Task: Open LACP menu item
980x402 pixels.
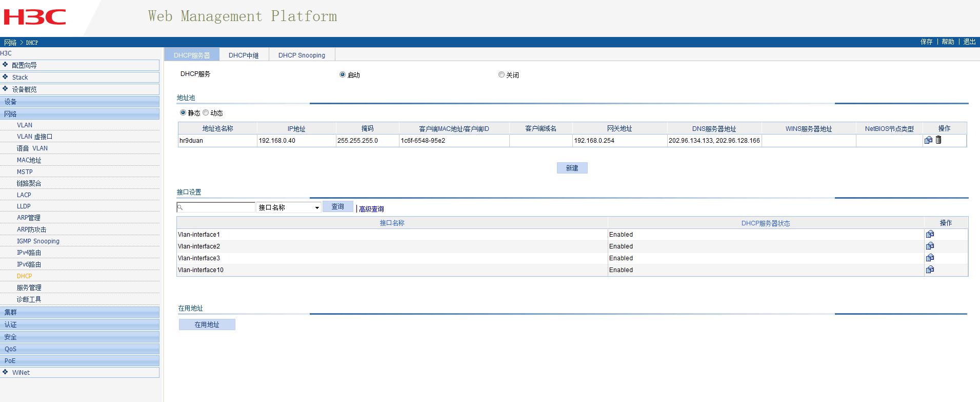Action: click(24, 195)
